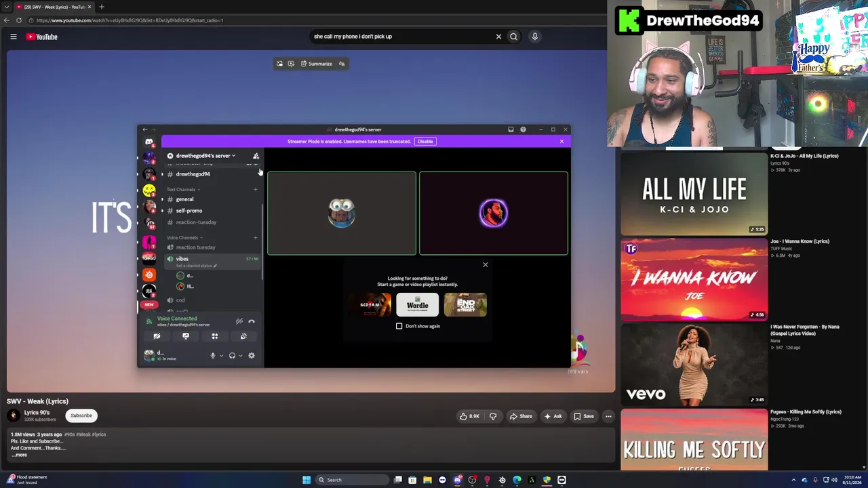Dislike the SWV Weak video

tap(493, 416)
